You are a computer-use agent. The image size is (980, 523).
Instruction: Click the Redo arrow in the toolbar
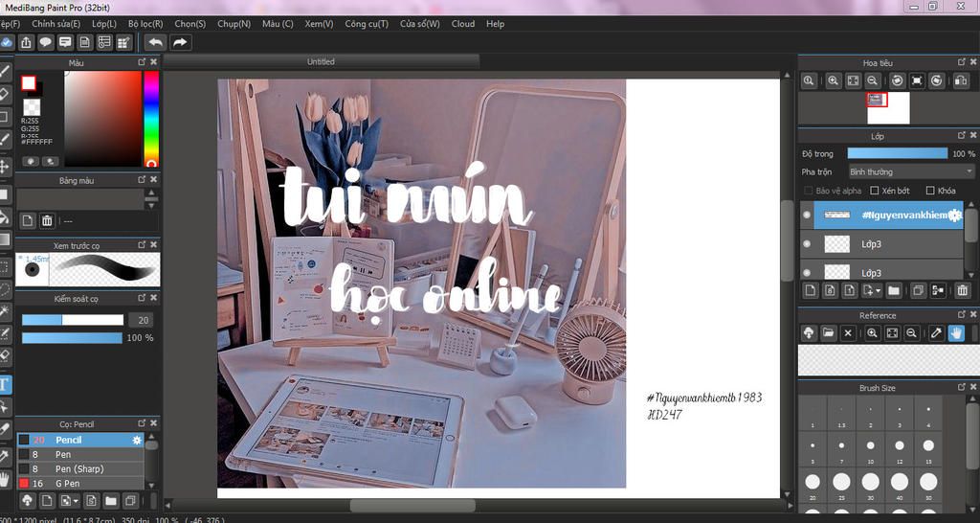179,42
